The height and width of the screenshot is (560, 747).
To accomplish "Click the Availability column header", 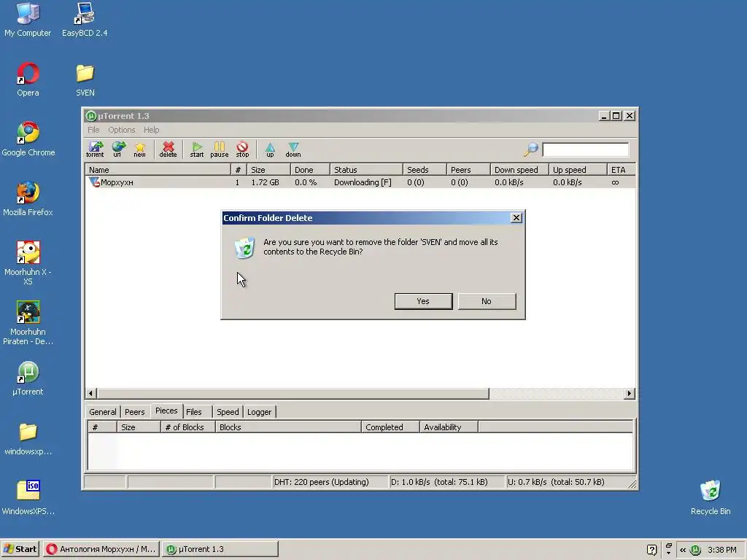I will (x=449, y=427).
